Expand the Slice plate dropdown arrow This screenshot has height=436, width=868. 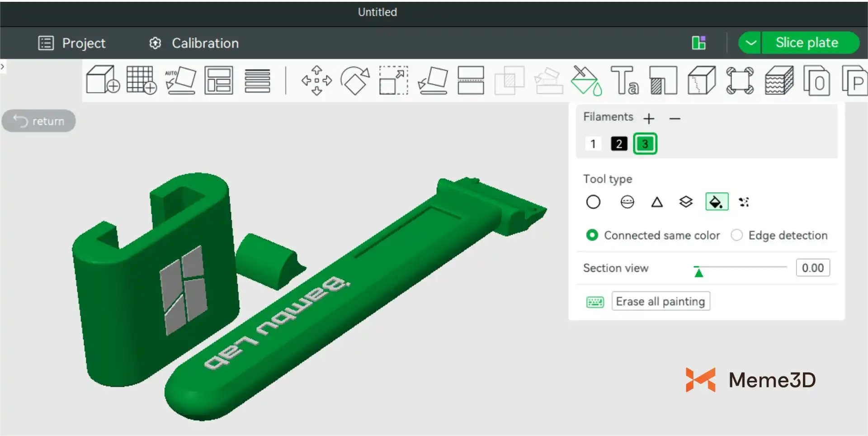(750, 43)
